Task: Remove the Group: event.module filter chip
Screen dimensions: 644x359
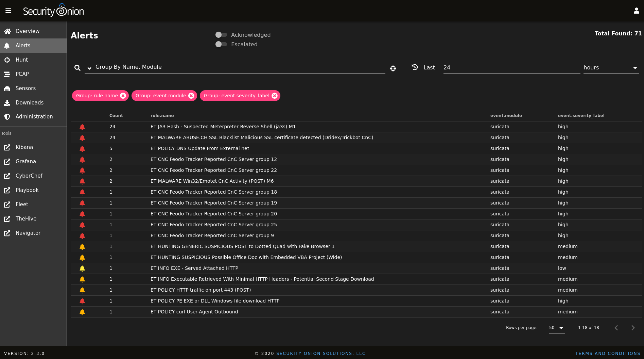Action: (191, 96)
